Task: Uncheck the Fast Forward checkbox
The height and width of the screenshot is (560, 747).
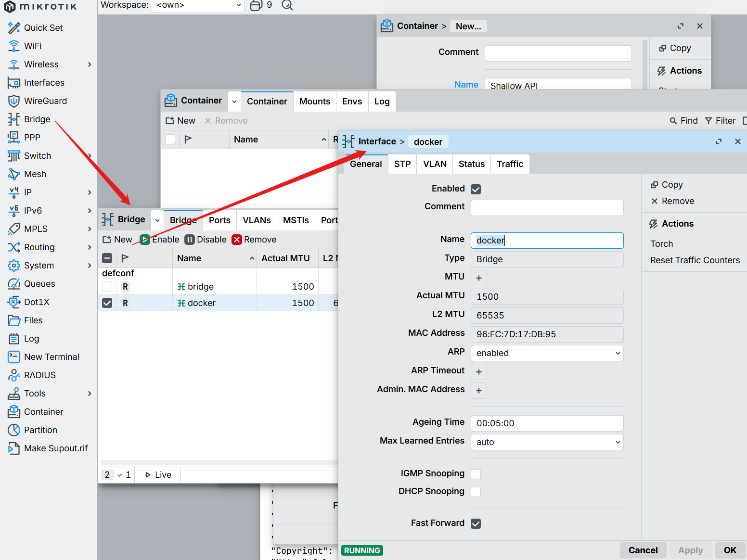Action: click(x=476, y=523)
